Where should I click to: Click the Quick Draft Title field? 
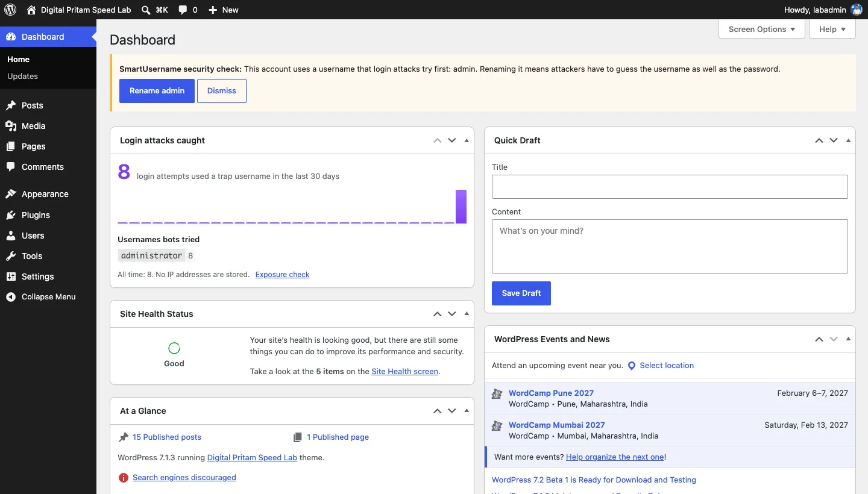click(670, 187)
